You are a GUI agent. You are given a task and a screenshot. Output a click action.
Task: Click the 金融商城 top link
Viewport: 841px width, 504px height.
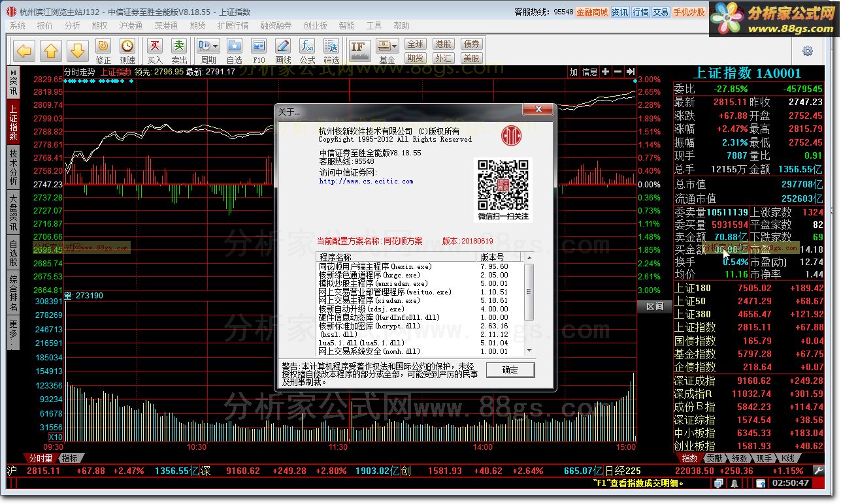tap(592, 12)
